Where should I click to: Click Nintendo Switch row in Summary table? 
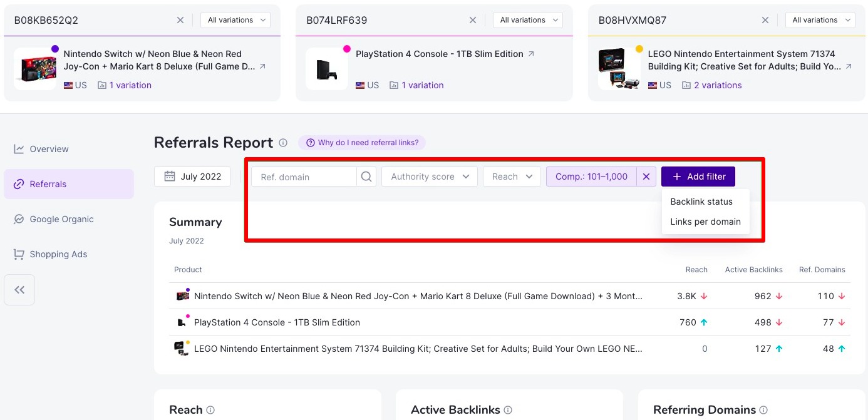(510, 296)
